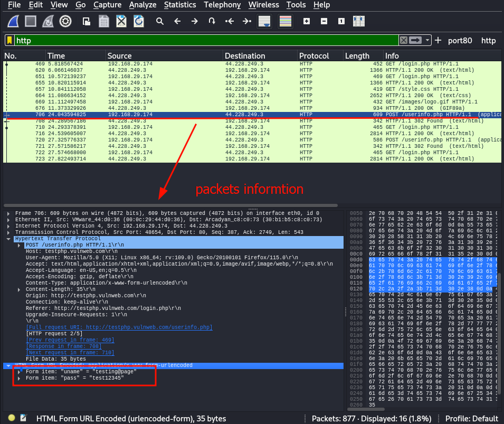504x424 pixels.
Task: Click the zoom in plus icon
Action: [307, 22]
